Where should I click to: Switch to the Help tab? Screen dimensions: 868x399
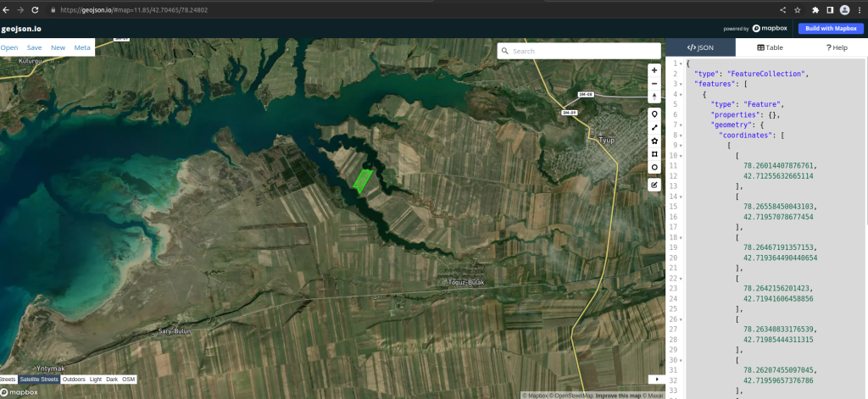coord(837,47)
